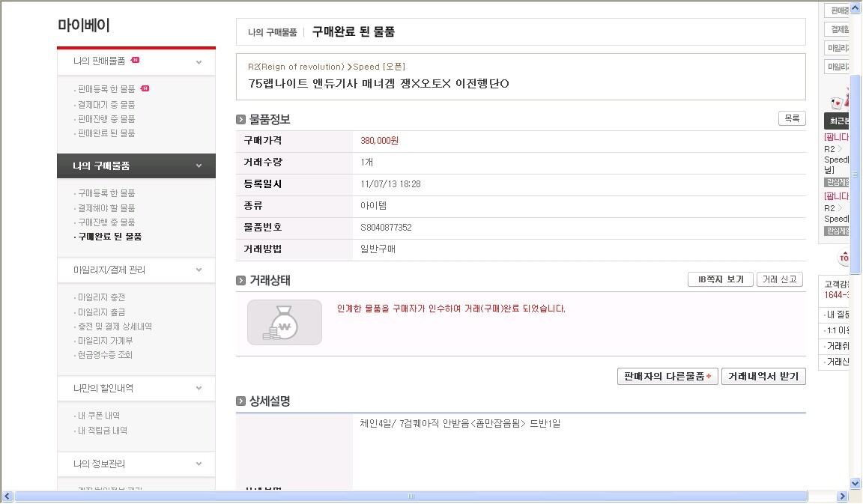
Task: Expand the 나만의 할인내역 chevron
Action: point(199,388)
